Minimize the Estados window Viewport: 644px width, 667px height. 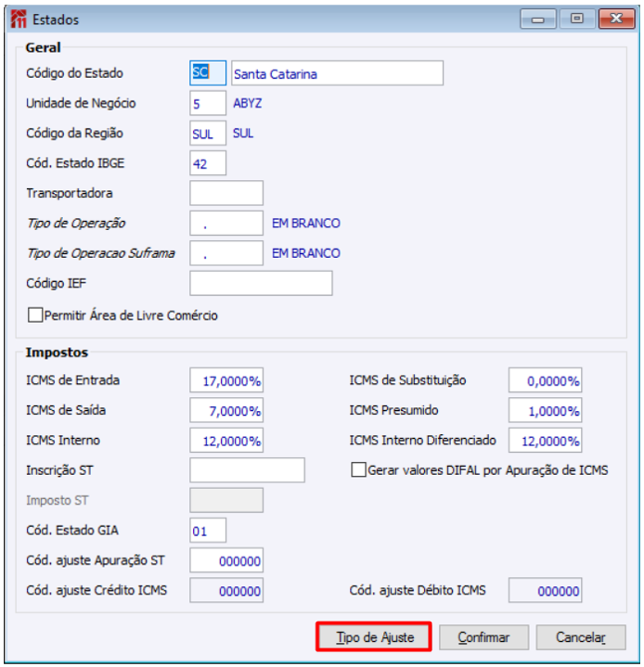tap(537, 19)
